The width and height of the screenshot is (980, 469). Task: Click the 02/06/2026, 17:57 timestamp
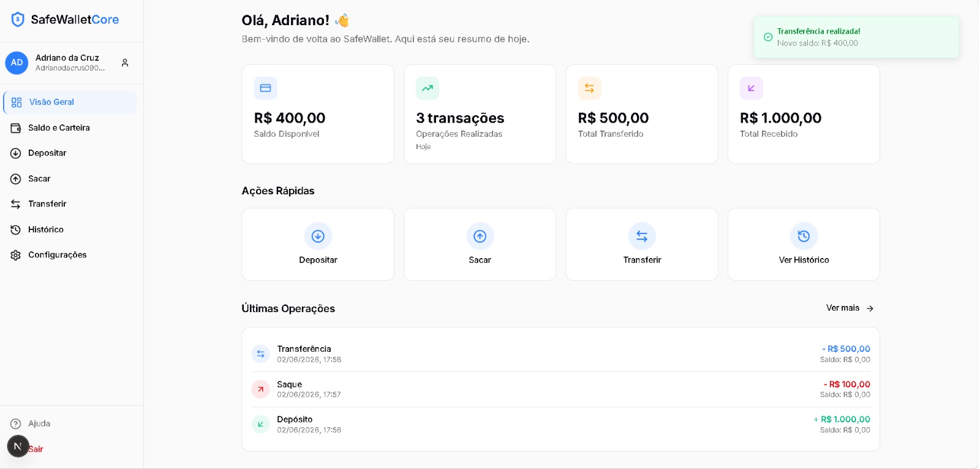(x=309, y=395)
